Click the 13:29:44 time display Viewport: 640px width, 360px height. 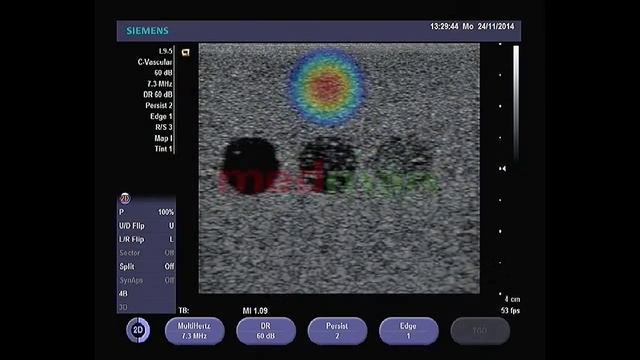coord(444,27)
